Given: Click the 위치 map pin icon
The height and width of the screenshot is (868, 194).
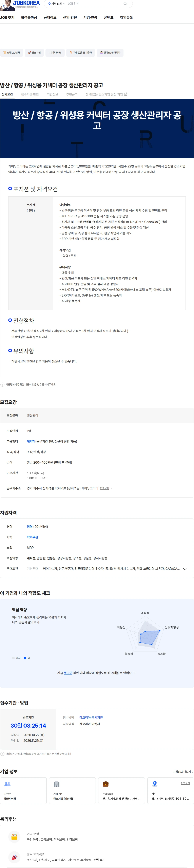Looking at the screenshot, I should click(x=155, y=784).
